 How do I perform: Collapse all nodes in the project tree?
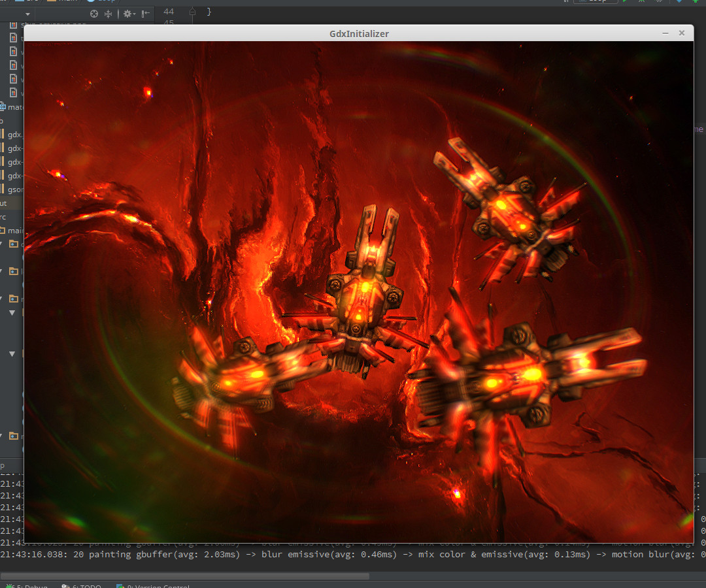coord(108,14)
